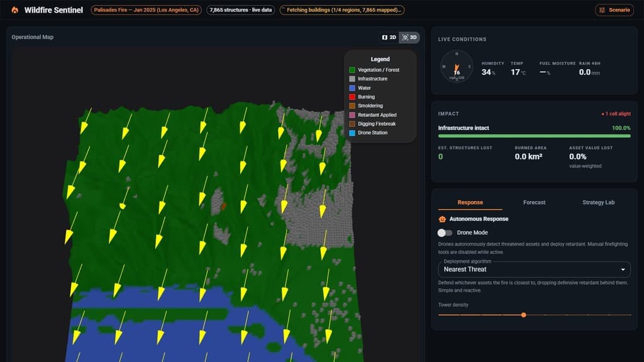644x362 pixels.
Task: Click the 'Tower density' label
Action: pyautogui.click(x=453, y=305)
